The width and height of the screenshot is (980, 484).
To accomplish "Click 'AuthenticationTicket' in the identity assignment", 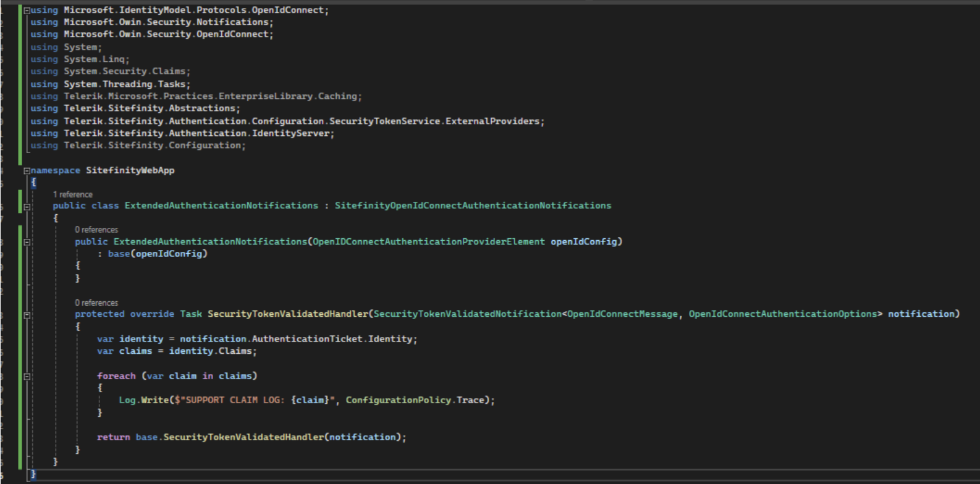I will 307,339.
